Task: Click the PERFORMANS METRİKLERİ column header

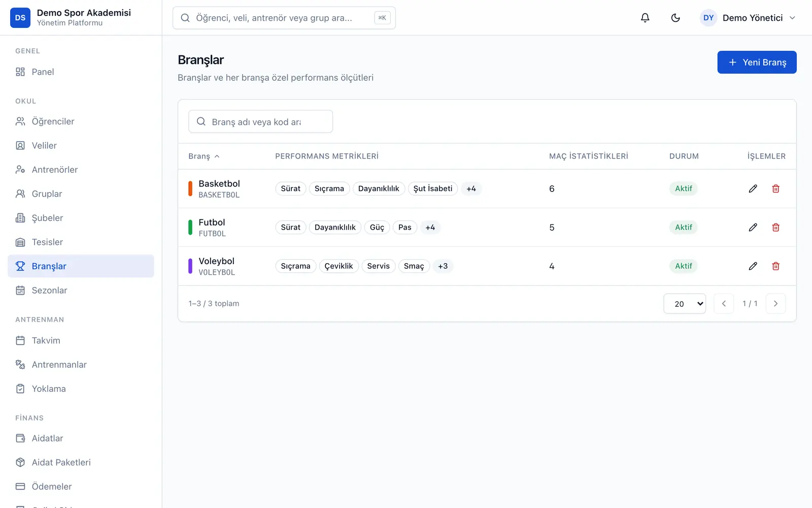Action: click(x=327, y=156)
